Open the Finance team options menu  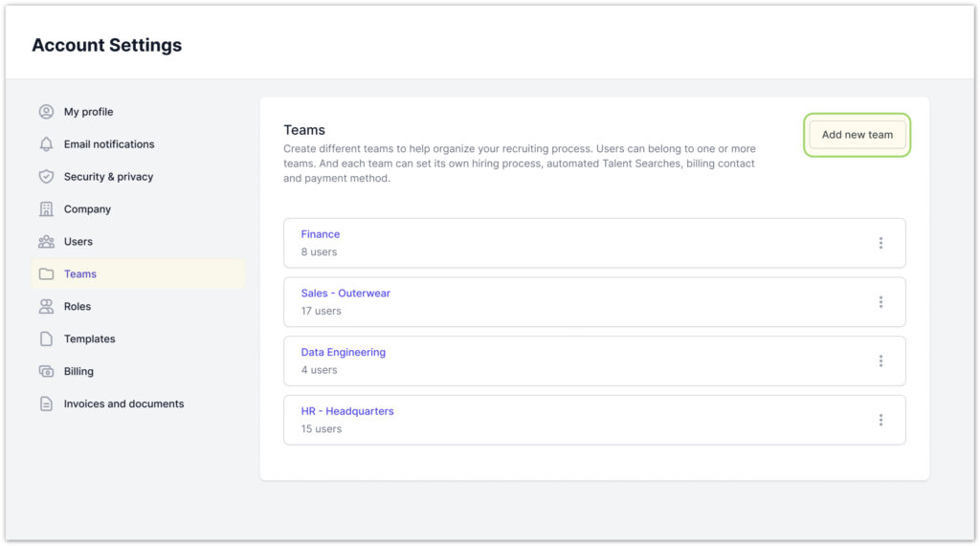[880, 243]
